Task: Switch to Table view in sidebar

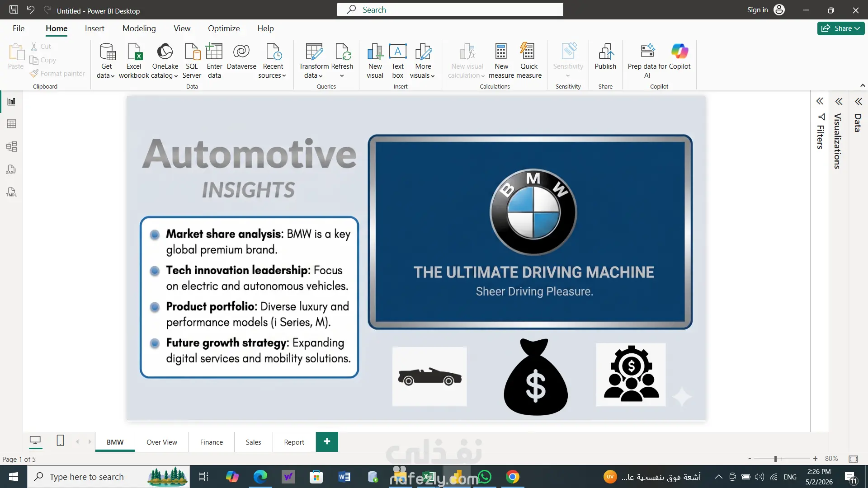Action: pos(11,124)
